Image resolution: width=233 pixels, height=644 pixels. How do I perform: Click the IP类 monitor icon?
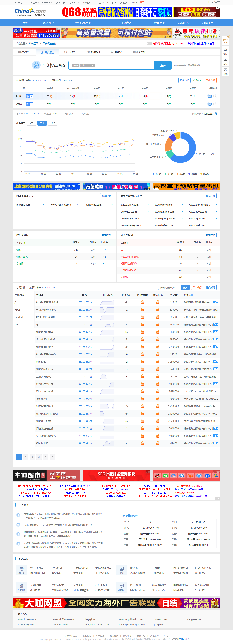pos(122,569)
